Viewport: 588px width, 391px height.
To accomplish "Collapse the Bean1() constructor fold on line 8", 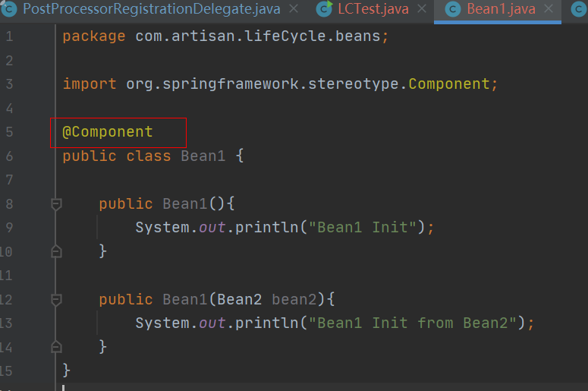I will tap(56, 204).
